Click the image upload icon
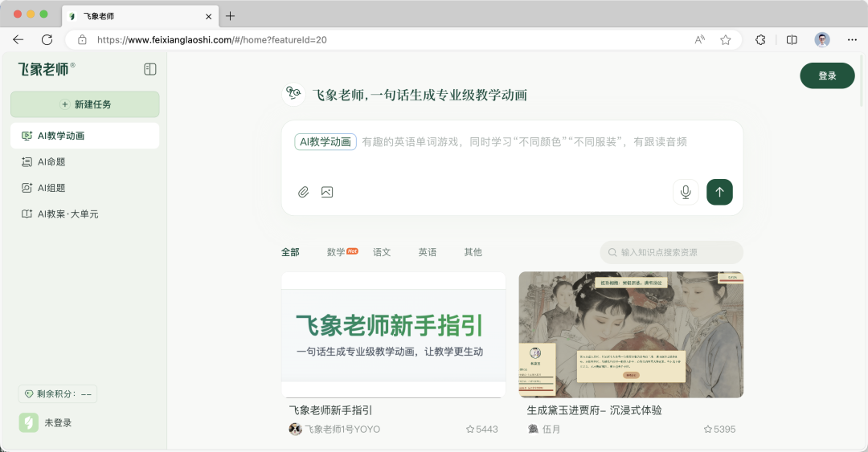 [x=327, y=192]
